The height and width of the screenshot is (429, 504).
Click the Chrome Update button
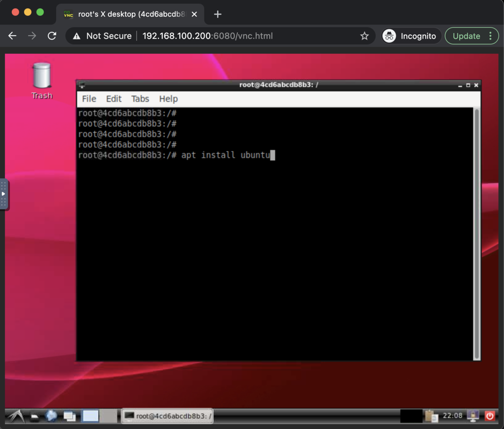tap(466, 36)
